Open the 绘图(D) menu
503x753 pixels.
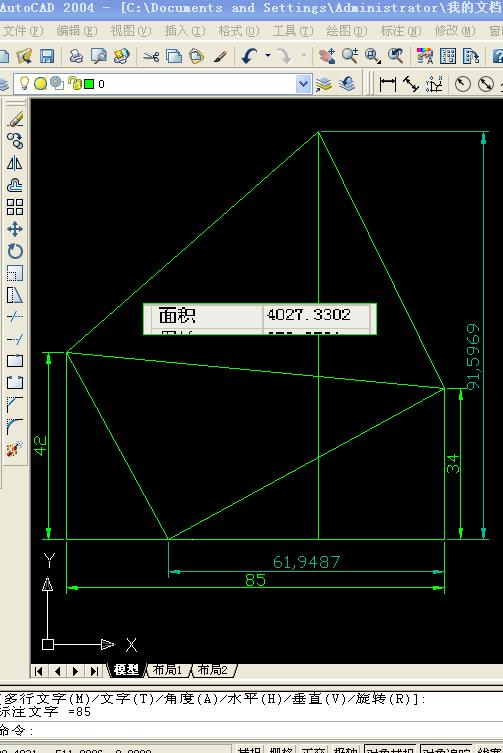pos(346,31)
